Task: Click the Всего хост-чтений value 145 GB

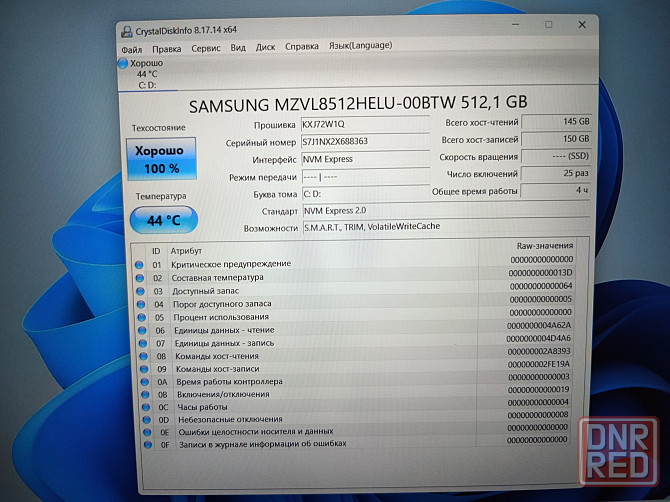Action: [556, 122]
